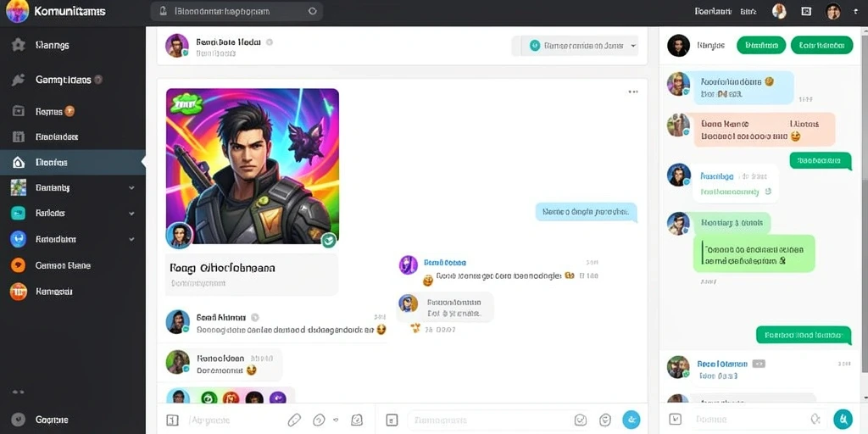Open the three-dot menu on the post card

coord(632,92)
